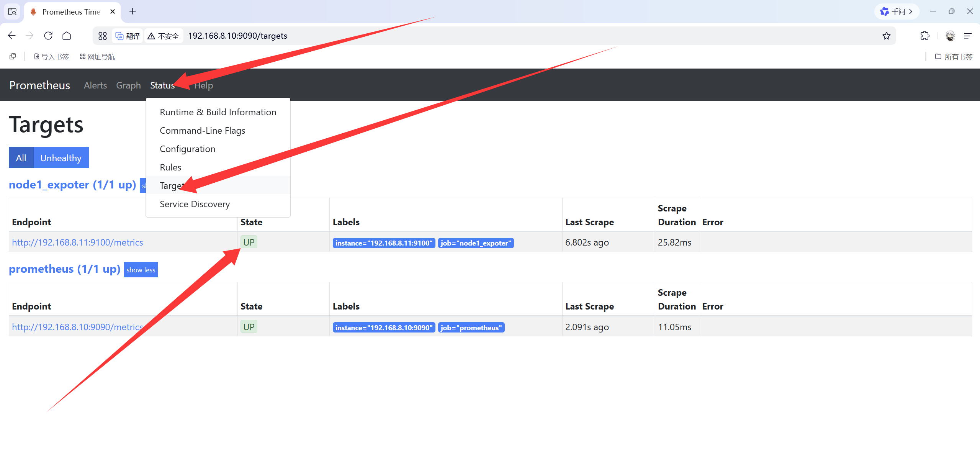The image size is (980, 457).
Task: Choose Rules in the Status menu
Action: tap(218, 167)
